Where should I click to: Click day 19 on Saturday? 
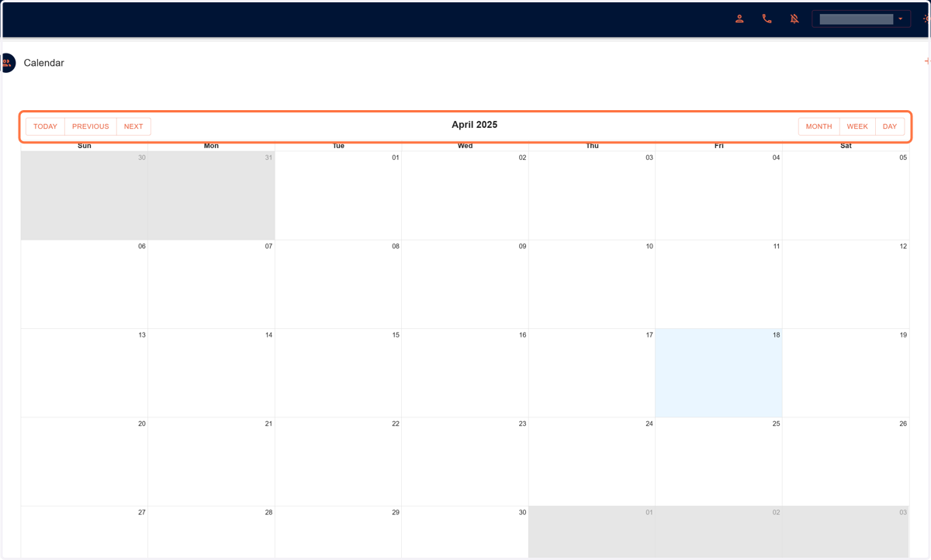[846, 373]
